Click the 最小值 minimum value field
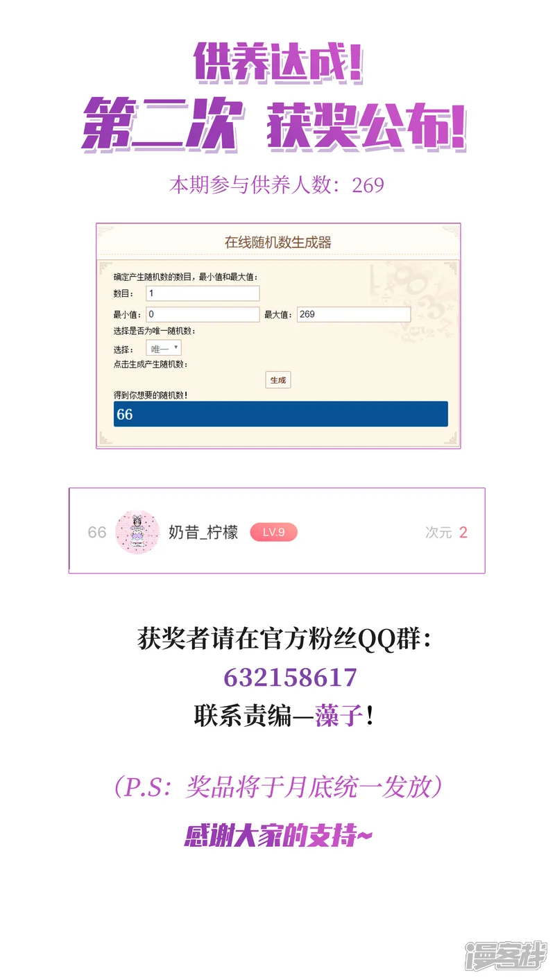The image size is (555, 980). [x=203, y=315]
